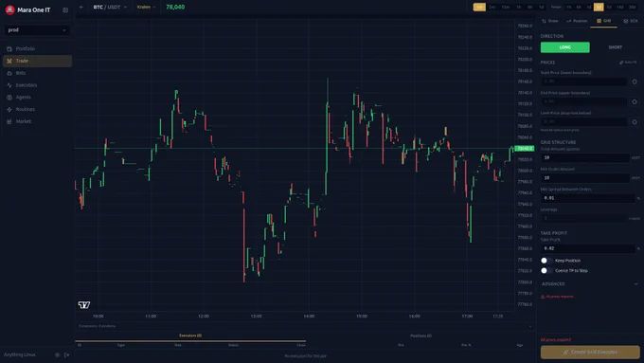Choose SHORT direction
The height and width of the screenshot is (363, 644).
coord(615,47)
